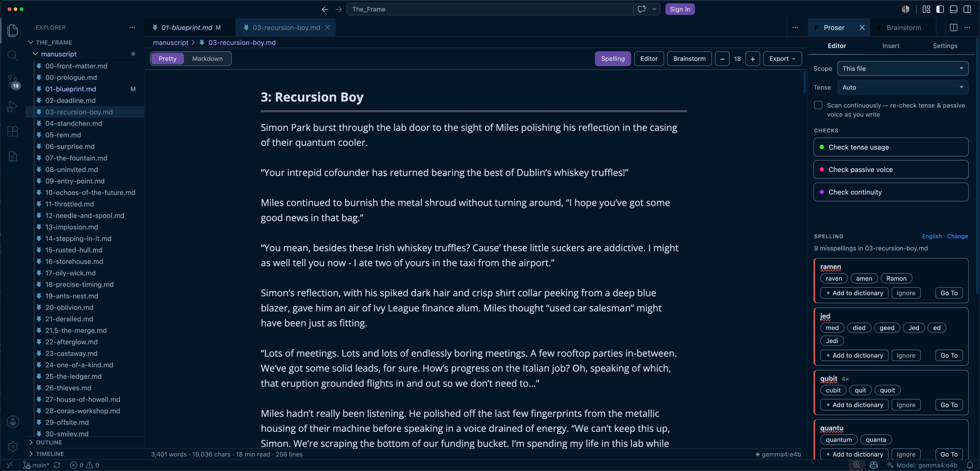980x471 pixels.
Task: Close the 03-recursion-boy.md tab
Action: [327, 27]
